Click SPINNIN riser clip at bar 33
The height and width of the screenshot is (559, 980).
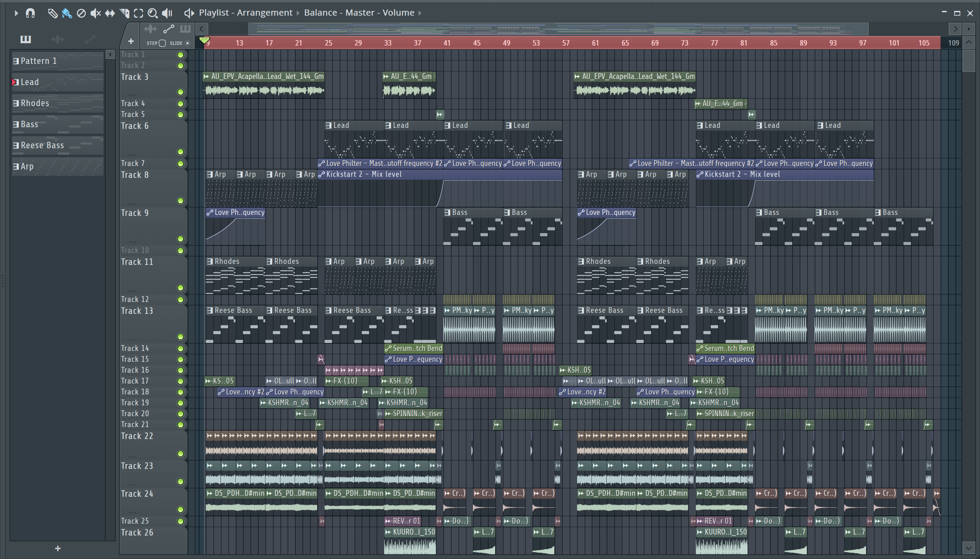[414, 414]
